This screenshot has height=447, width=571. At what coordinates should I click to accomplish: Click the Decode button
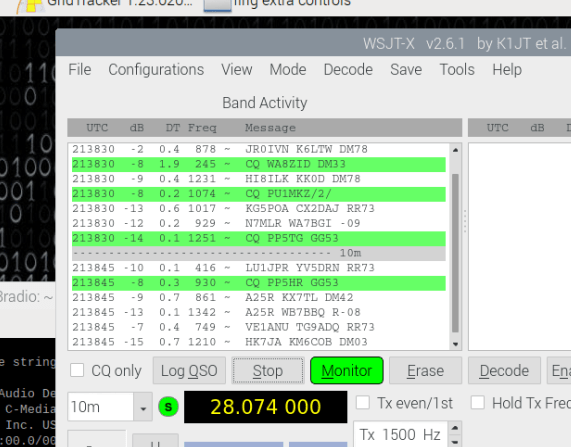point(504,370)
